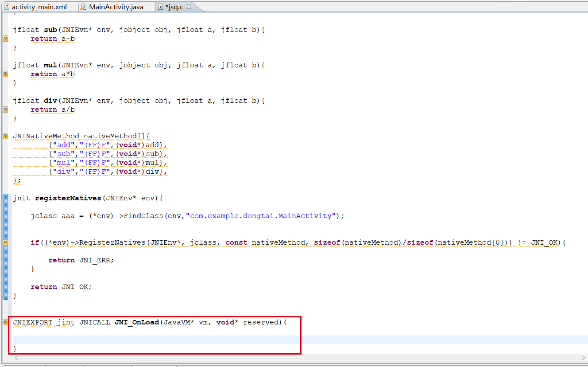Click the JNICALL macro

tap(95, 322)
